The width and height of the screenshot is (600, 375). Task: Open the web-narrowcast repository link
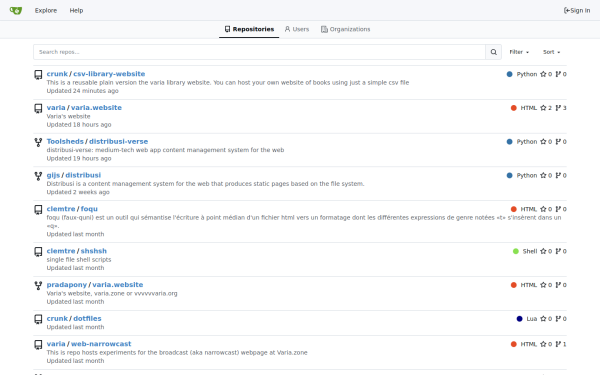click(x=101, y=344)
